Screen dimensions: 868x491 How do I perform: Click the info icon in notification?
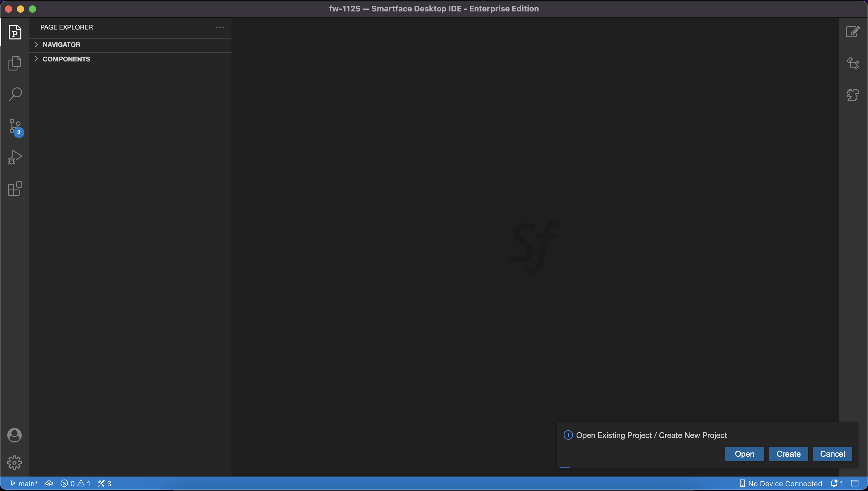(568, 435)
